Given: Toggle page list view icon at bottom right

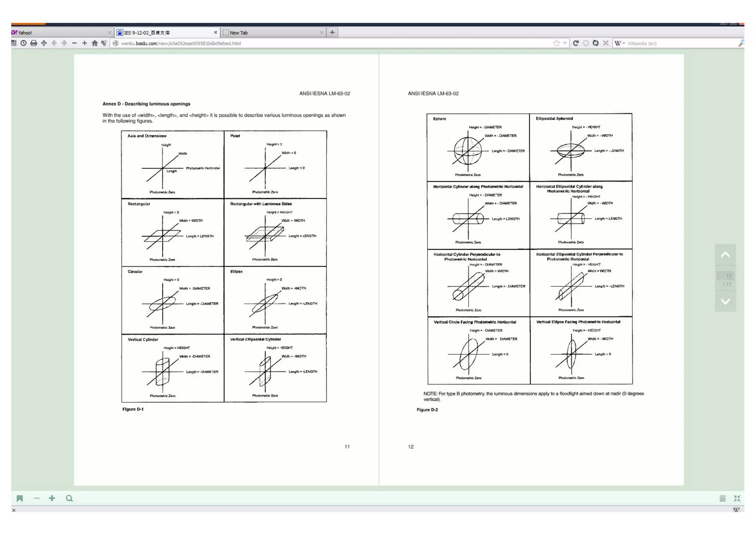Looking at the screenshot, I should [x=722, y=498].
